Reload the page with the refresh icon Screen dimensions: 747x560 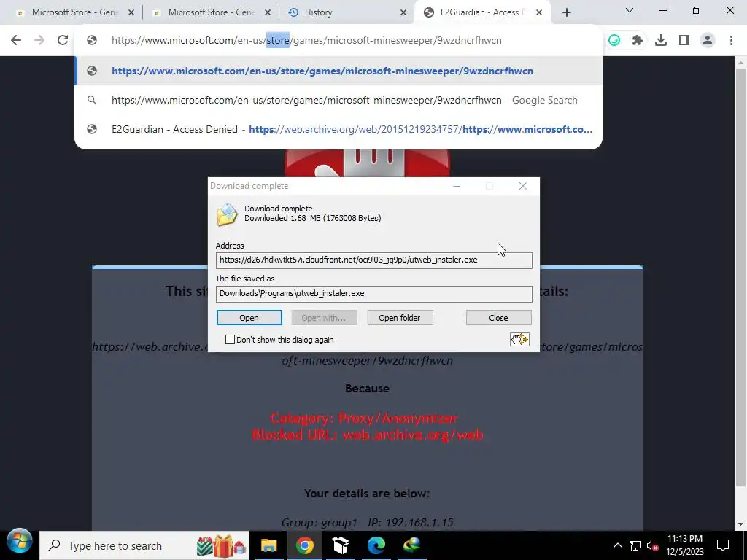(63, 41)
